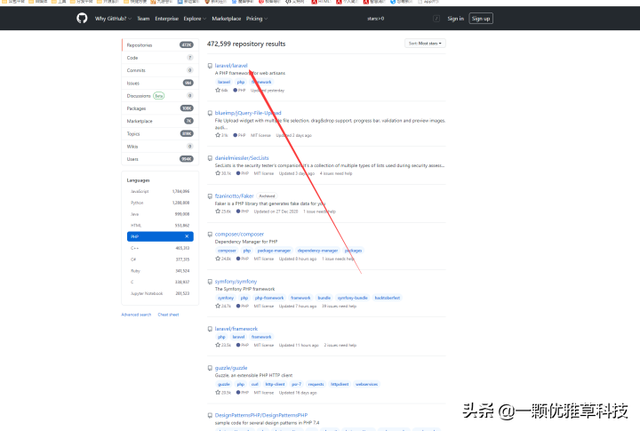Click the Sign in link
Image resolution: width=640 pixels, height=431 pixels.
click(x=456, y=18)
